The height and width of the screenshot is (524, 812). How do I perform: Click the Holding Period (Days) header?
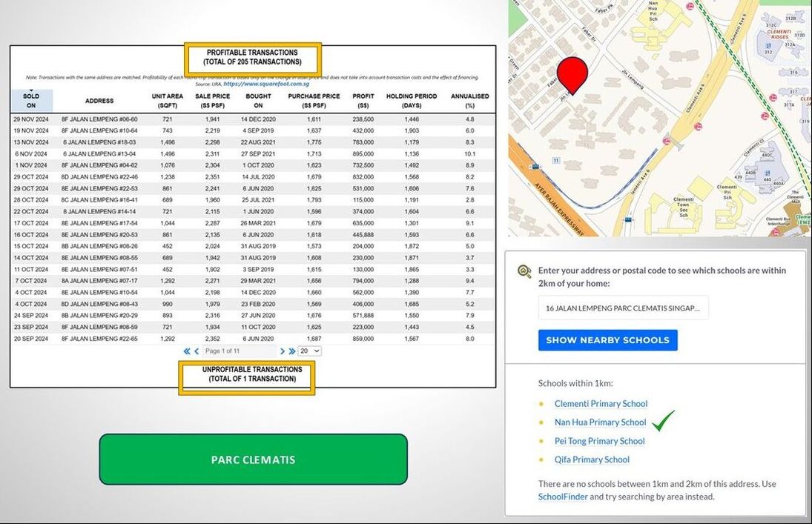coord(412,101)
